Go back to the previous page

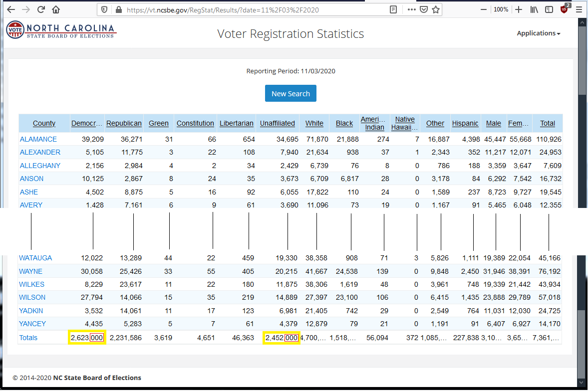11,10
